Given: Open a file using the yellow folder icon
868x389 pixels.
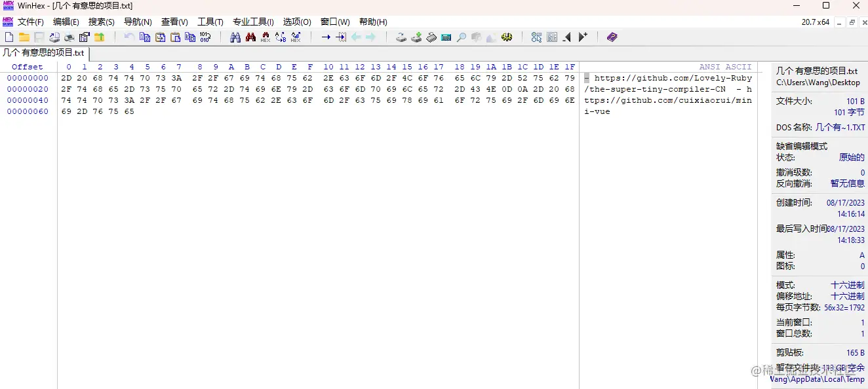Looking at the screenshot, I should point(24,37).
